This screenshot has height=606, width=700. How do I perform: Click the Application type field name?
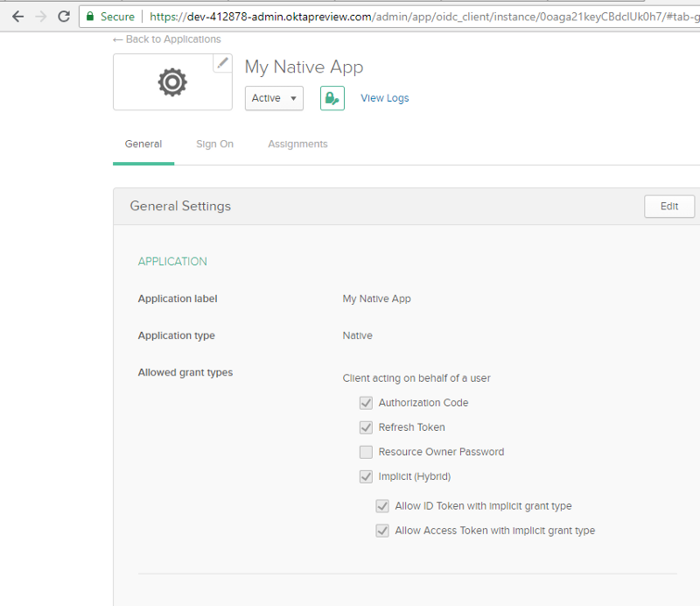point(177,335)
